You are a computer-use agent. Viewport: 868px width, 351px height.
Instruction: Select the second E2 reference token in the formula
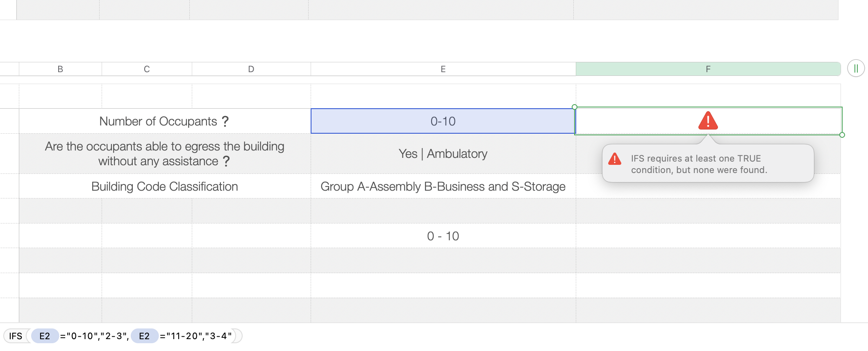pos(144,336)
